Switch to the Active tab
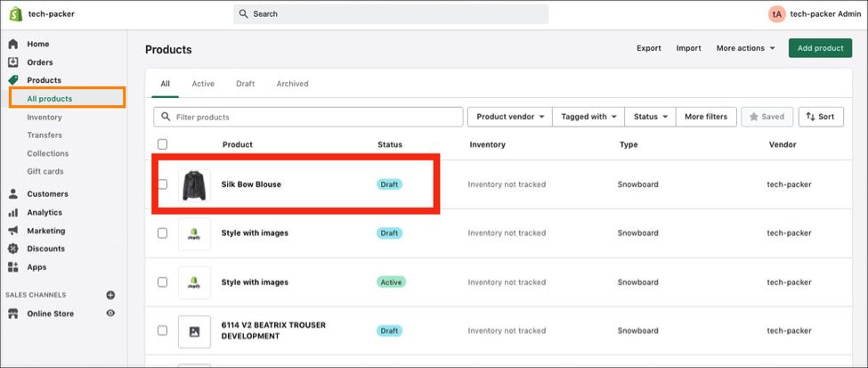 pos(203,84)
